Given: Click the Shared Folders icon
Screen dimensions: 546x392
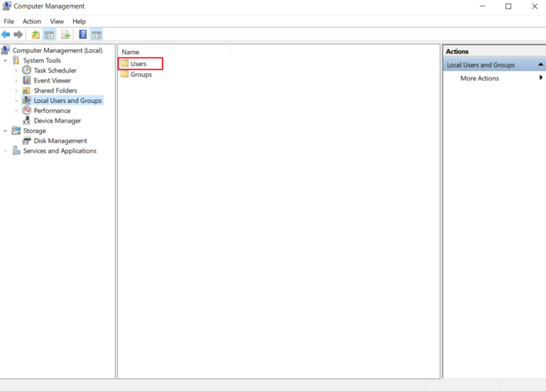Looking at the screenshot, I should 26,90.
